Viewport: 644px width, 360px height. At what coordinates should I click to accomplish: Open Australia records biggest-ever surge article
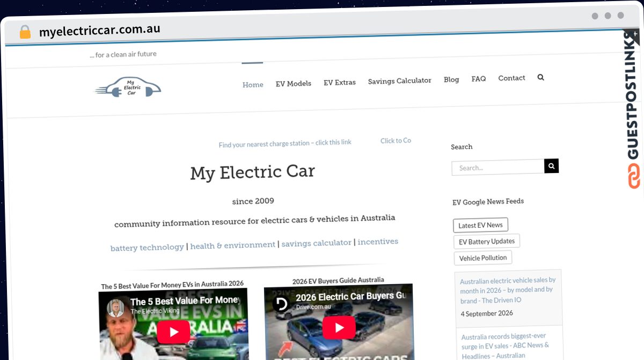505,346
